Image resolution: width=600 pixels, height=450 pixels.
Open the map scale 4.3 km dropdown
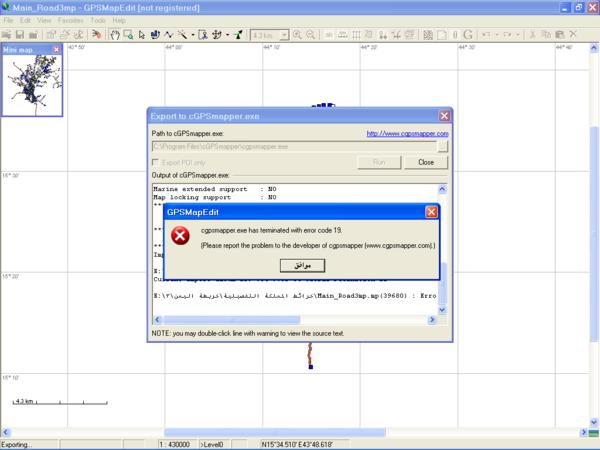[284, 35]
